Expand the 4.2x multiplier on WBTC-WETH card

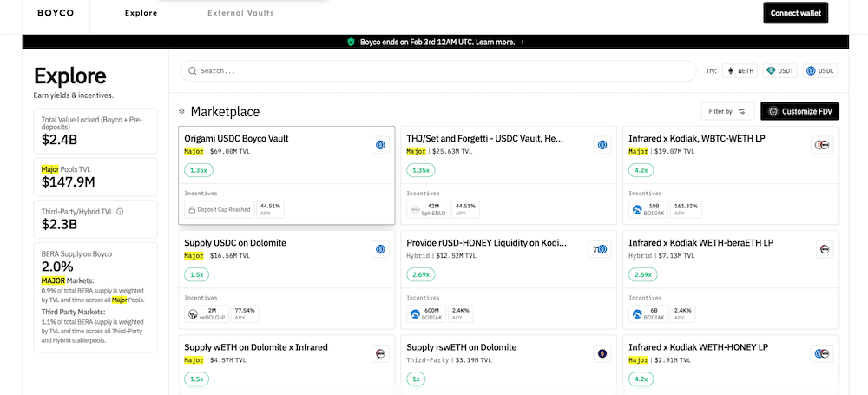pos(643,171)
